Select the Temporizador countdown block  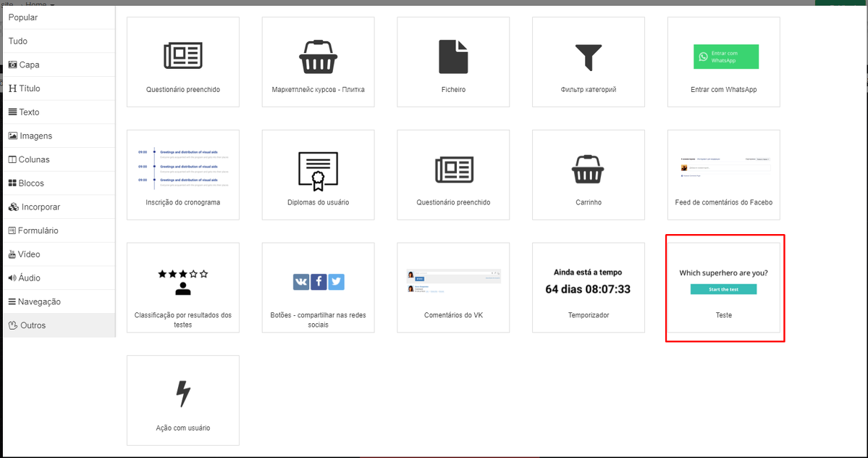(588, 282)
